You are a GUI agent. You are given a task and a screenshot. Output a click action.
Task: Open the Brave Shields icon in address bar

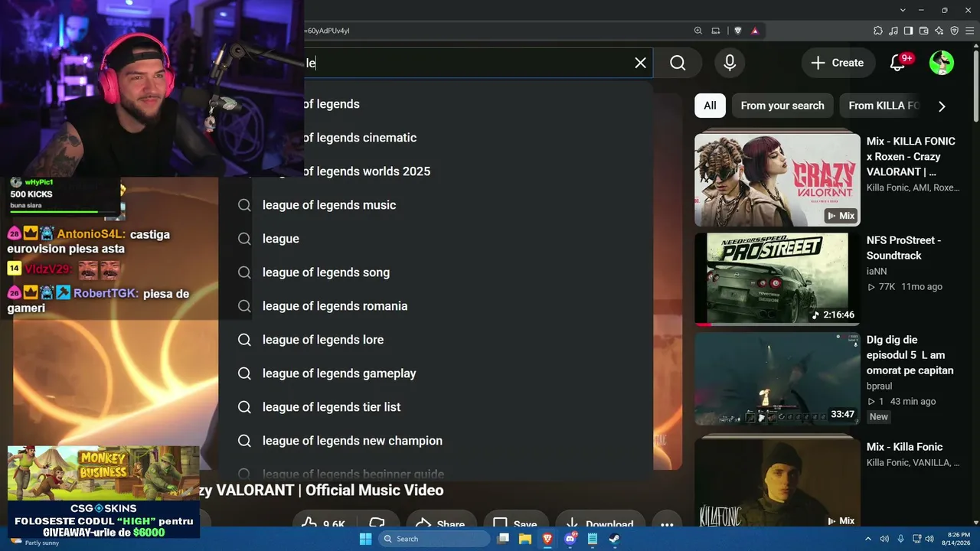coord(738,31)
